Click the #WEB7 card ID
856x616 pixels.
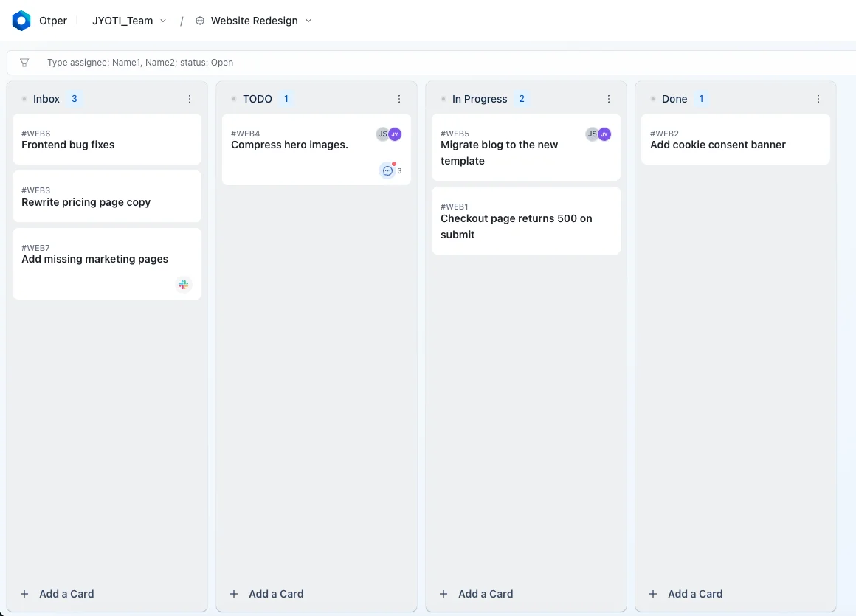click(36, 248)
